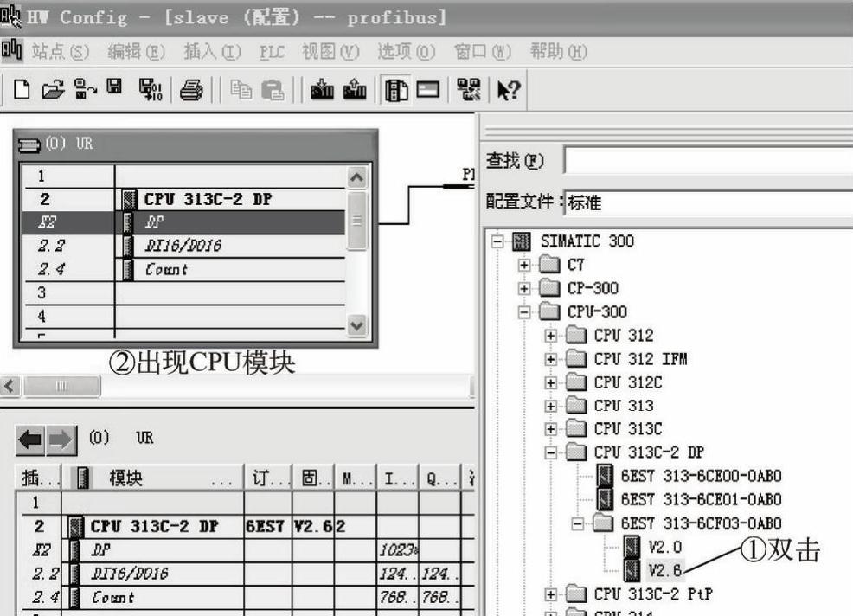
Task: Click the consistency check icon
Action: click(468, 89)
